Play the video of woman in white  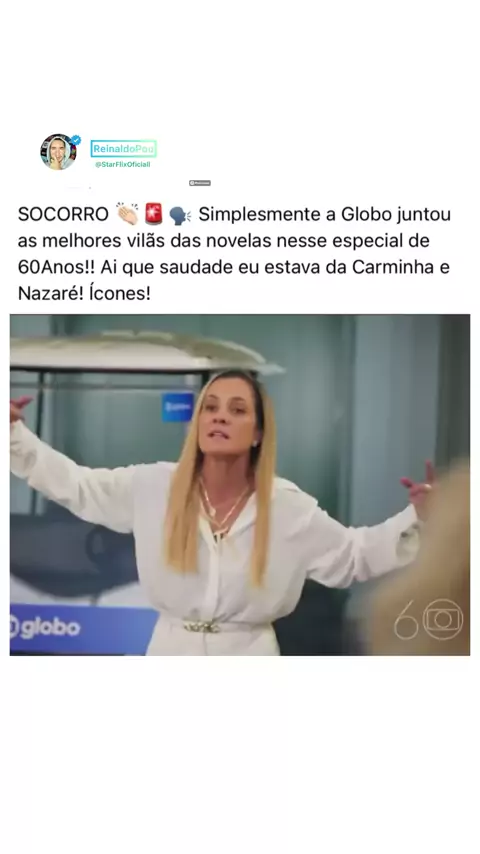240,485
